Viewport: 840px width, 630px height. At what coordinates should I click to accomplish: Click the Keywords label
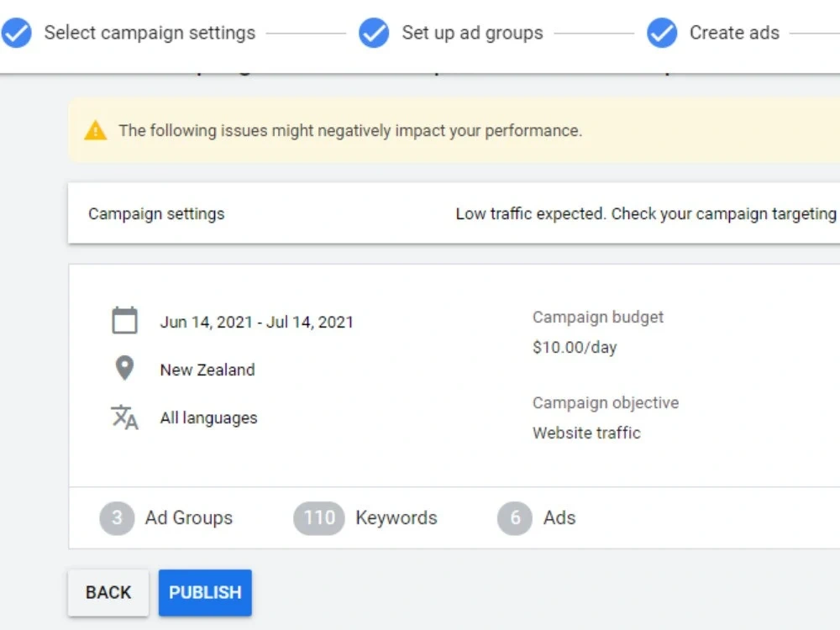[396, 518]
